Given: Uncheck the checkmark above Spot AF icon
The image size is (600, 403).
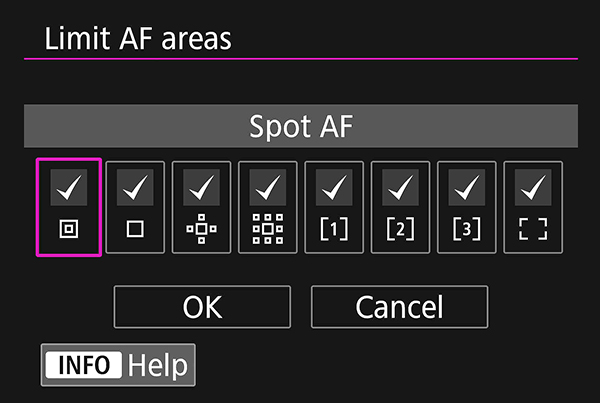Looking at the screenshot, I should [68, 185].
